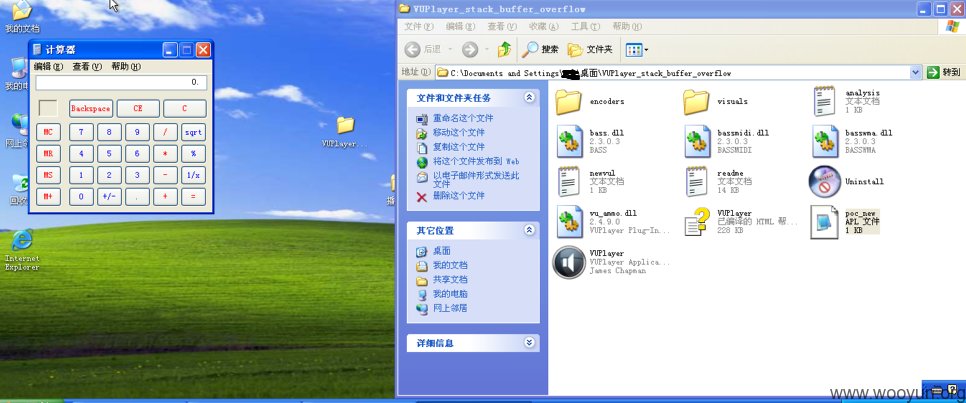Open Calculator's View menu
966x403 pixels.
[x=87, y=67]
